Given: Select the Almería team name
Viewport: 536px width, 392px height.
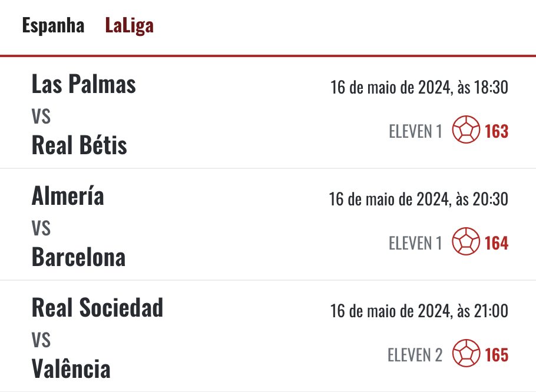Looking at the screenshot, I should click(68, 195).
